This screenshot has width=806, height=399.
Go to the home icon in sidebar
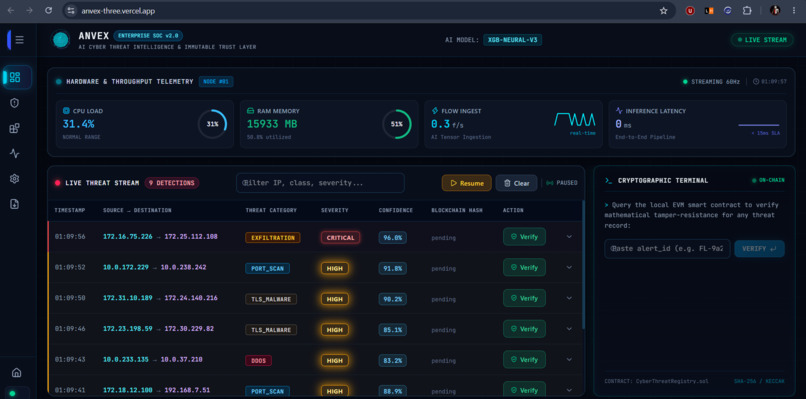coord(16,372)
